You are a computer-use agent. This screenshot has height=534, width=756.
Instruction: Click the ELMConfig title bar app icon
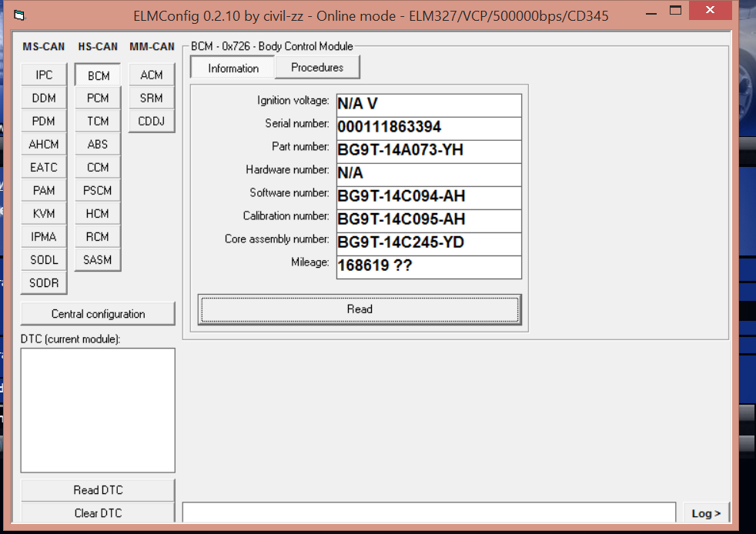[x=20, y=15]
